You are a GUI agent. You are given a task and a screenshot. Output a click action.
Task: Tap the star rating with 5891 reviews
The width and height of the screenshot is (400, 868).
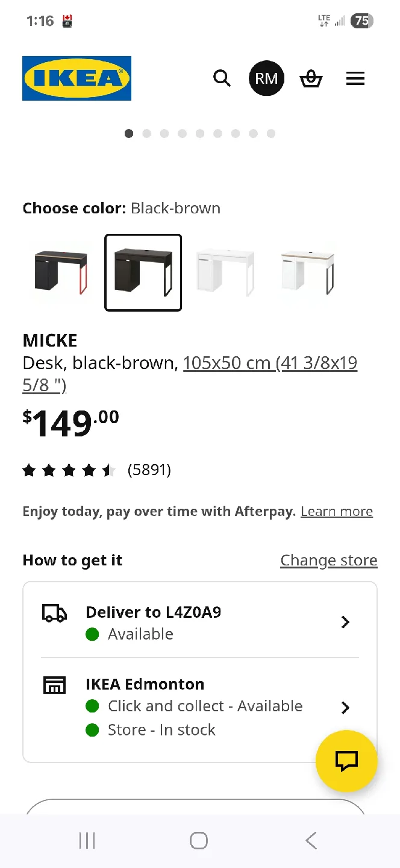96,470
